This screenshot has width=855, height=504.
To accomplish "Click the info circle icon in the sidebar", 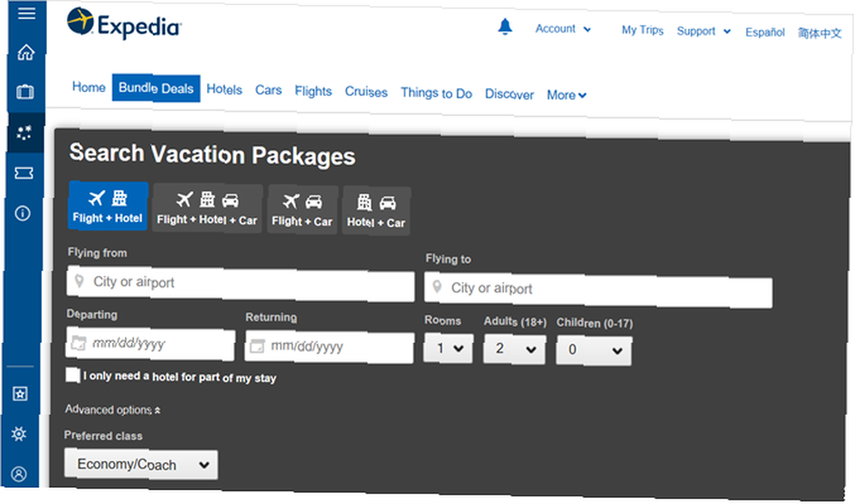I will (x=22, y=213).
